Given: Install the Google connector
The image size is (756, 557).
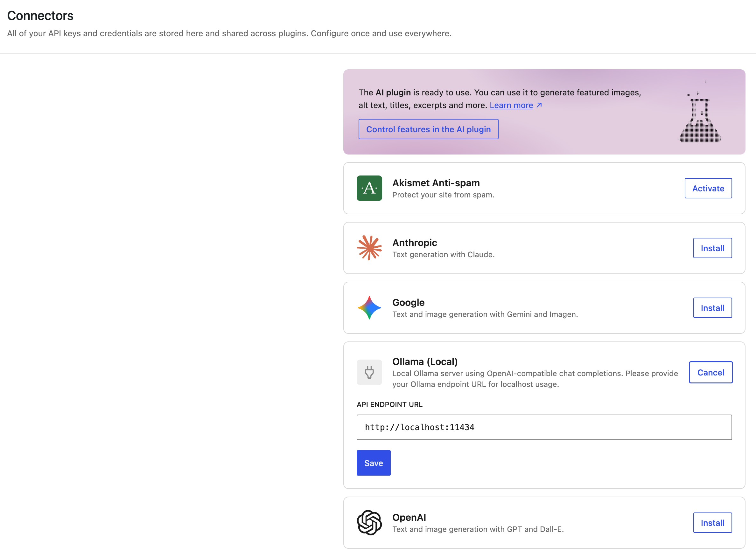Looking at the screenshot, I should 712,307.
